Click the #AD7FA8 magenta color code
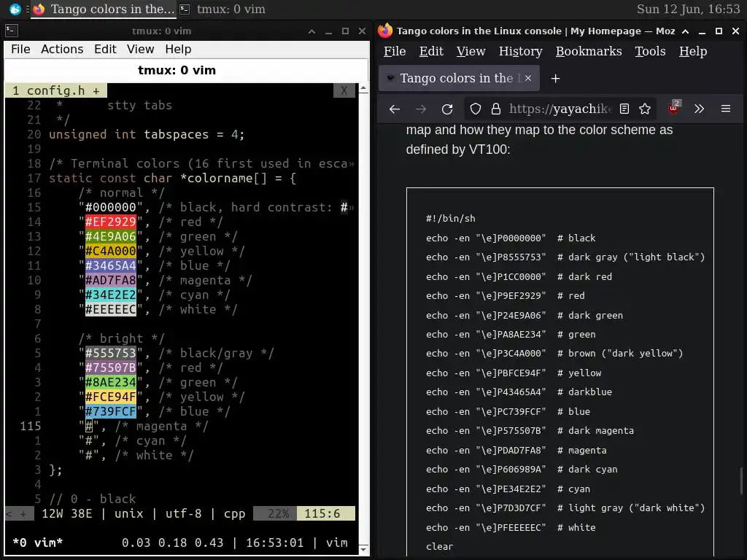Screen dimensions: 747x560 point(111,280)
